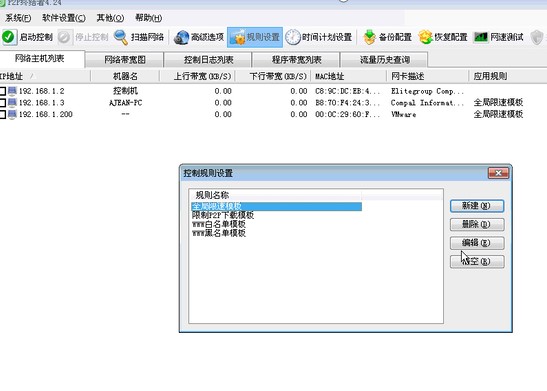The height and width of the screenshot is (391, 547).
Task: Close the 控制规则设置 dialog
Action: [499, 173]
